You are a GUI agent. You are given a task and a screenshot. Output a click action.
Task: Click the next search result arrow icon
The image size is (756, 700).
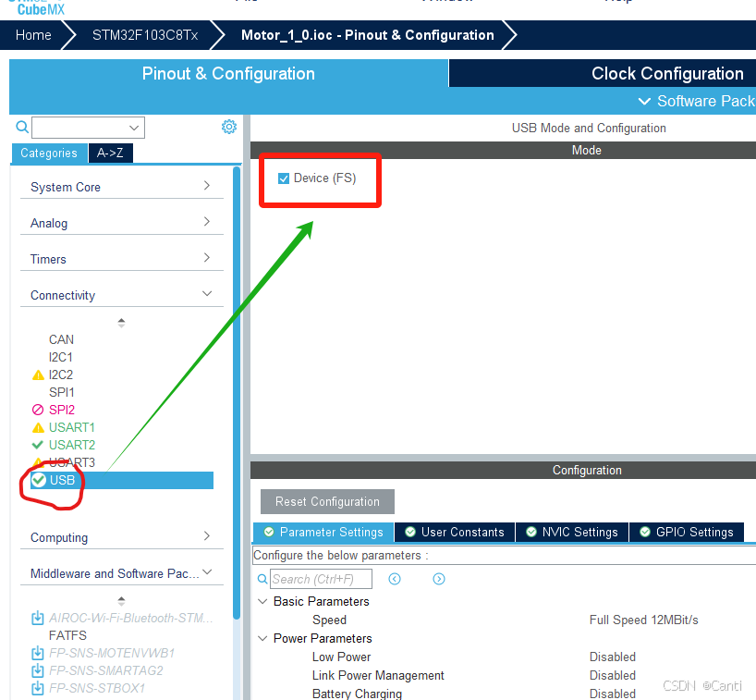point(439,579)
